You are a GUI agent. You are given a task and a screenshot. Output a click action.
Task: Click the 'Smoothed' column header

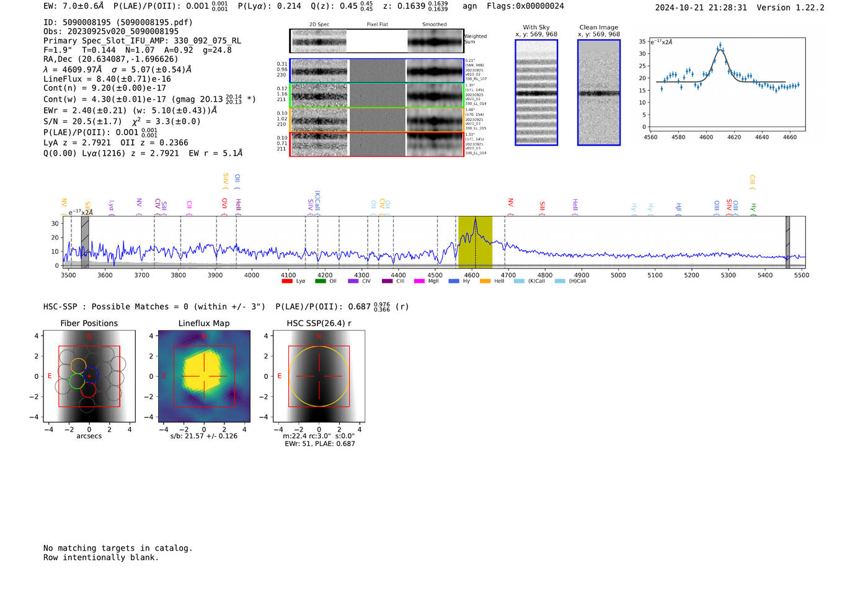[x=434, y=25]
